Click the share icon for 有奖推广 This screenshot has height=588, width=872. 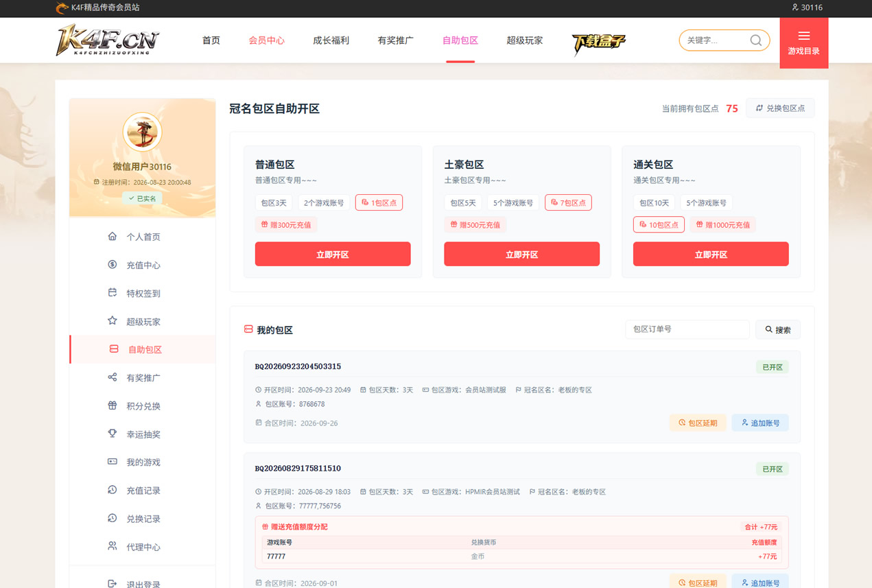pos(113,377)
